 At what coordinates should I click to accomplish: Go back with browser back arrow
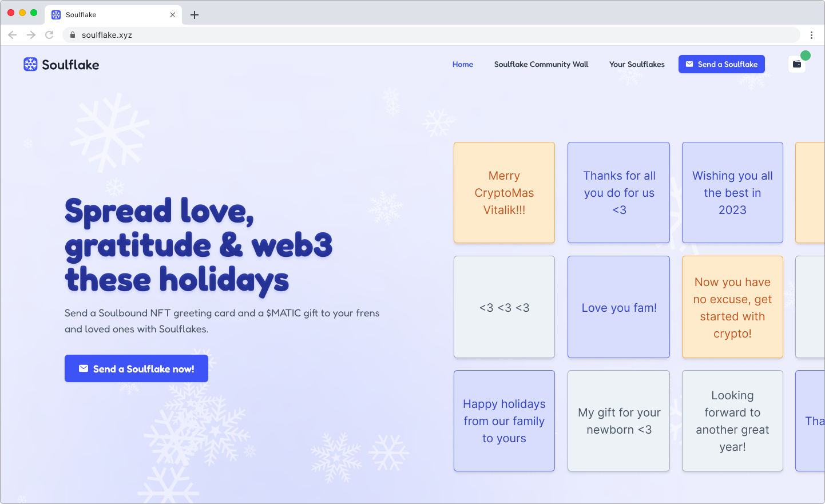click(13, 35)
